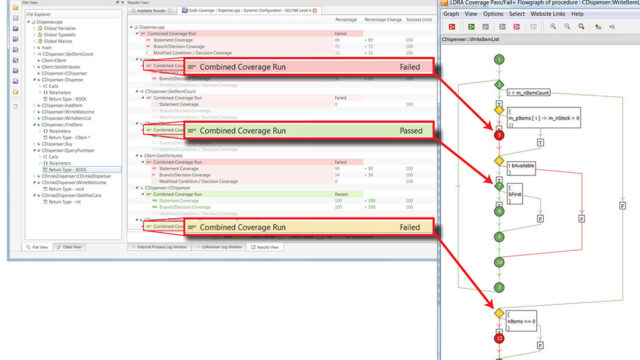Collapse CItem::SetAttributes in Results View

137,156
